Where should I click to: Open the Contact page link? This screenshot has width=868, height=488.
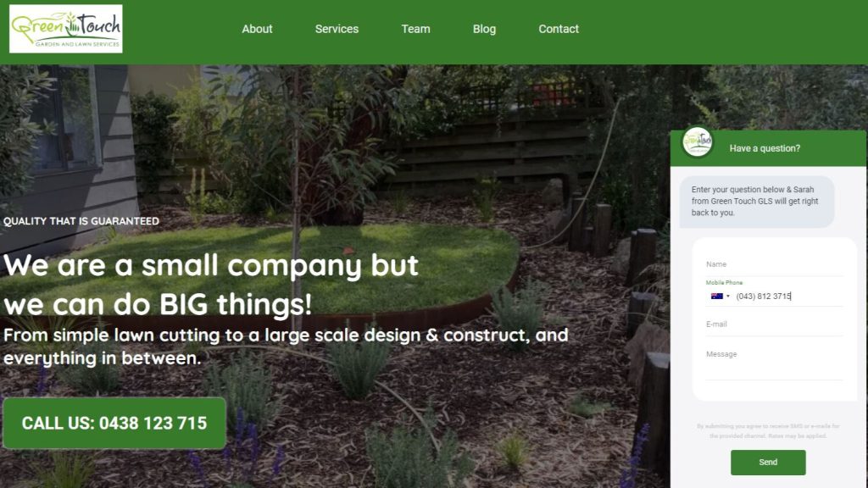click(x=559, y=29)
